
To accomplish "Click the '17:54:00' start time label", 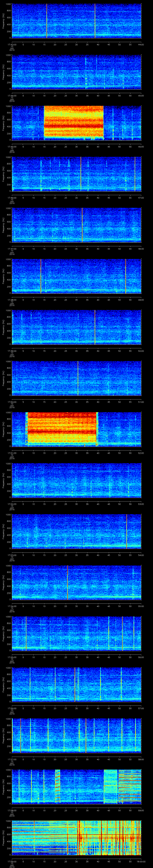I will pos(12,606).
